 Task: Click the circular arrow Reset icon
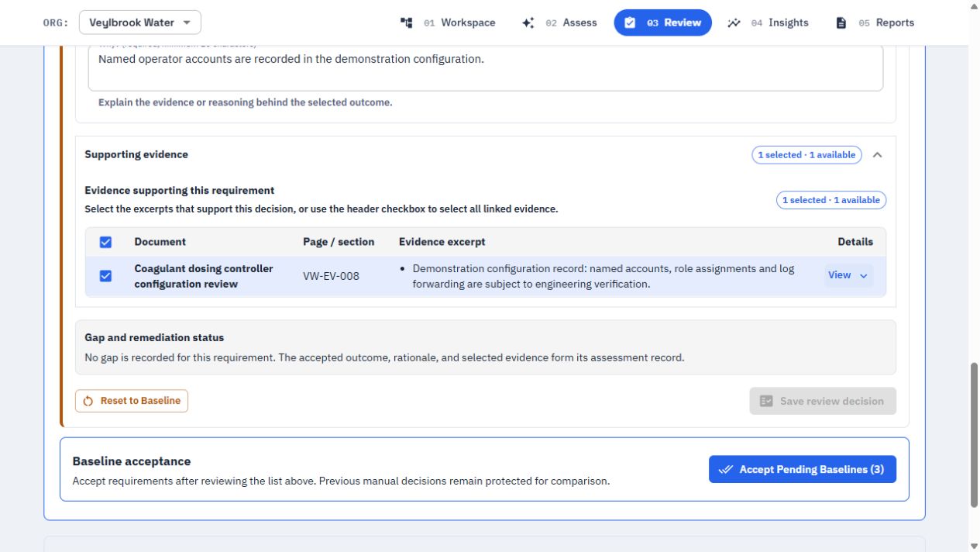(x=88, y=401)
